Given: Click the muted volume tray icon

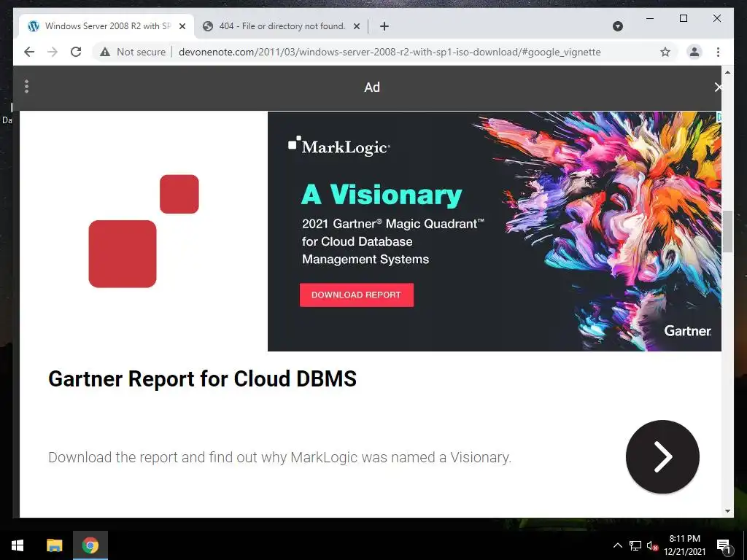Looking at the screenshot, I should point(652,545).
